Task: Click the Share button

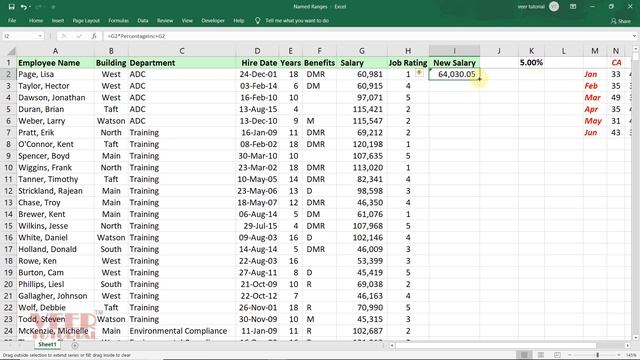Action: point(620,21)
